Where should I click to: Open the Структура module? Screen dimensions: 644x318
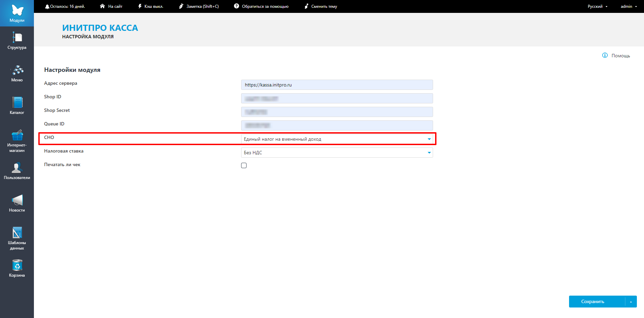[x=17, y=41]
